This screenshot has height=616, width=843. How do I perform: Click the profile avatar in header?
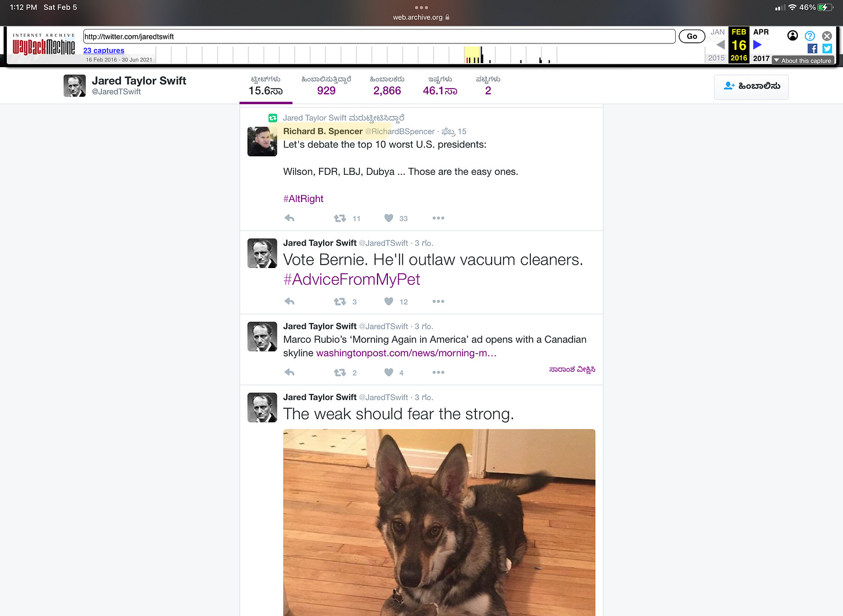[75, 86]
